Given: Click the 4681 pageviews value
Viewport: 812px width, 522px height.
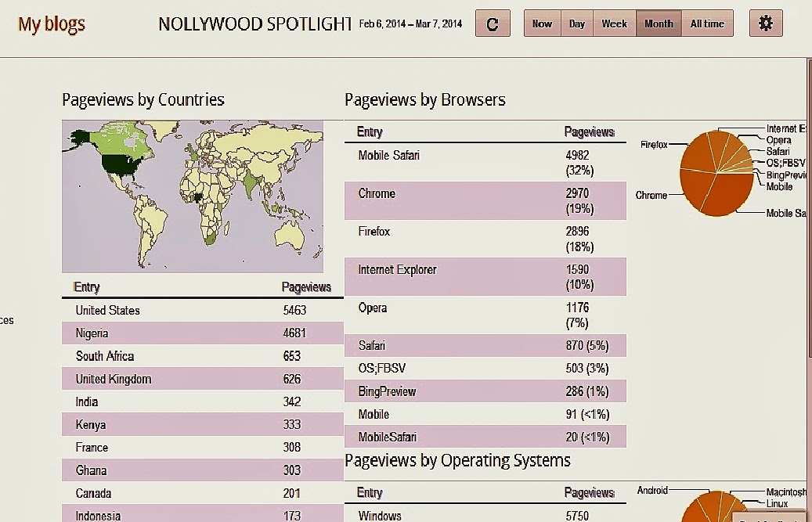Looking at the screenshot, I should (x=294, y=333).
